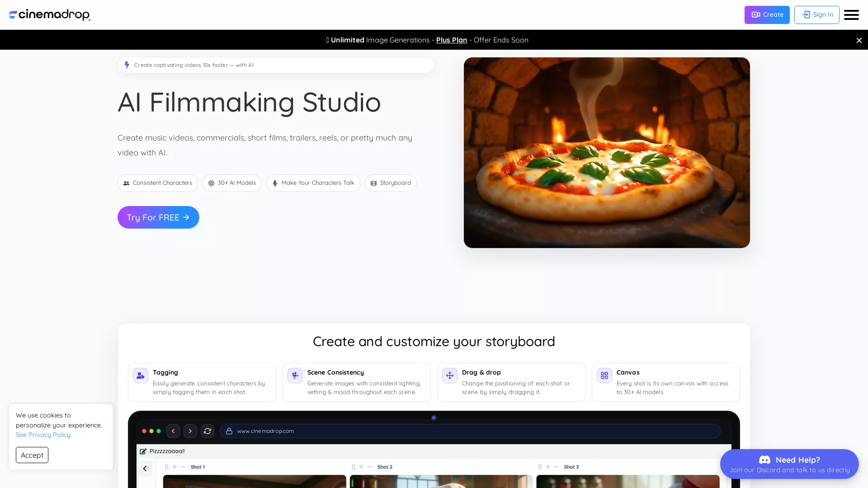Click the Sign In button
Image resolution: width=868 pixels, height=488 pixels.
point(816,15)
